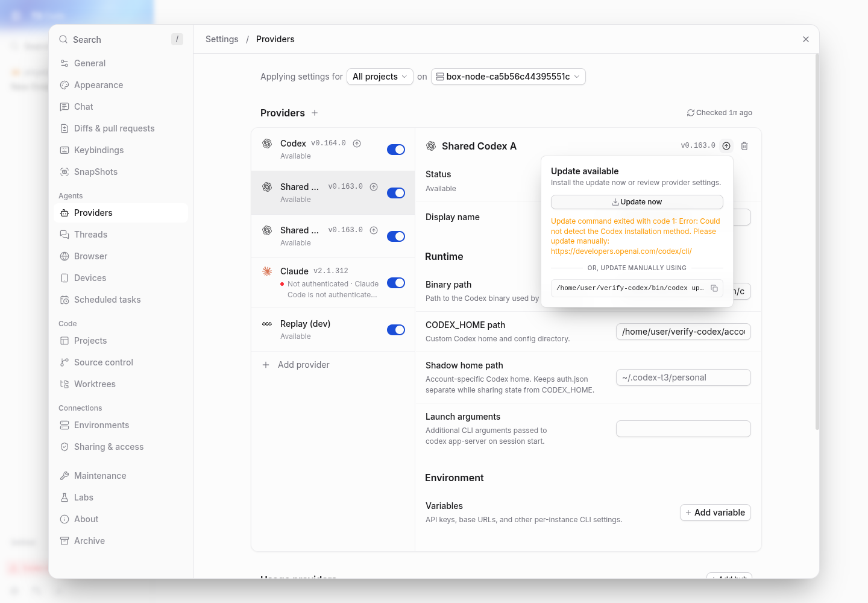Delete Shared Codex A with trash icon
This screenshot has width=868, height=603.
[744, 146]
